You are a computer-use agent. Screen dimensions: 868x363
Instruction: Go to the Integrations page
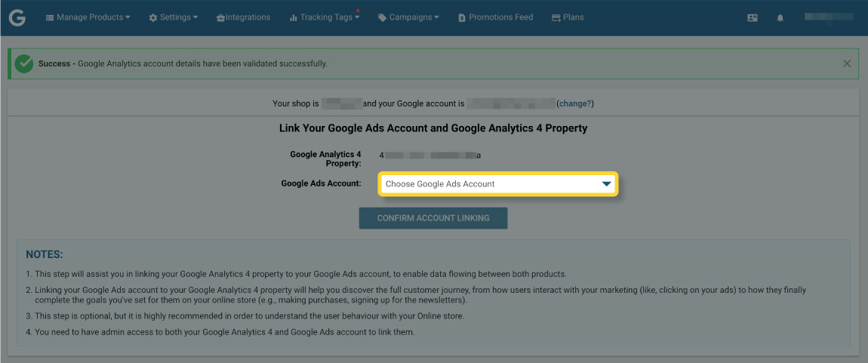(x=244, y=17)
